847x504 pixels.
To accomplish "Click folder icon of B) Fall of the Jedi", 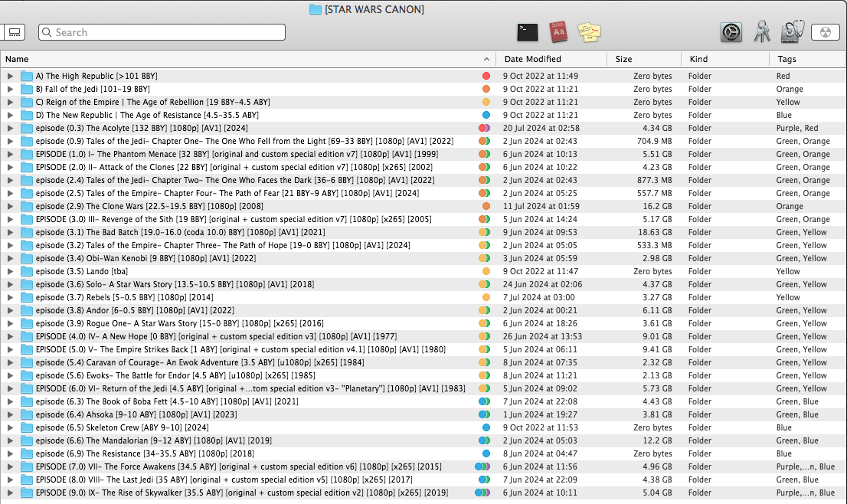I will [x=27, y=89].
